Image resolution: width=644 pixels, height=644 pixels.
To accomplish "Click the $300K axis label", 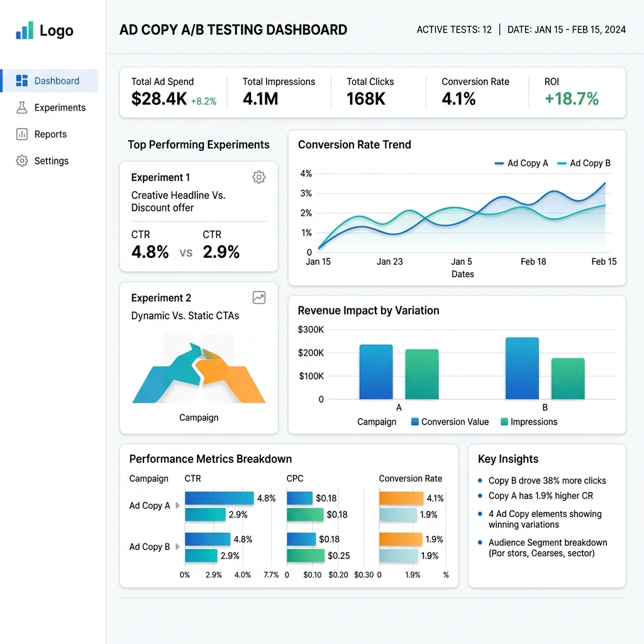I will 311,330.
